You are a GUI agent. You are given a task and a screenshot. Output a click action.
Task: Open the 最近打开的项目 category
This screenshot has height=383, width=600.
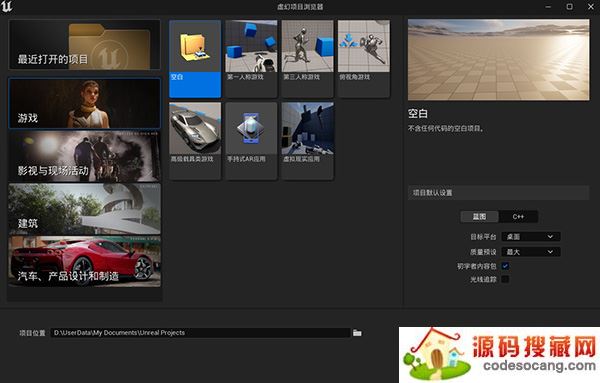tap(85, 45)
